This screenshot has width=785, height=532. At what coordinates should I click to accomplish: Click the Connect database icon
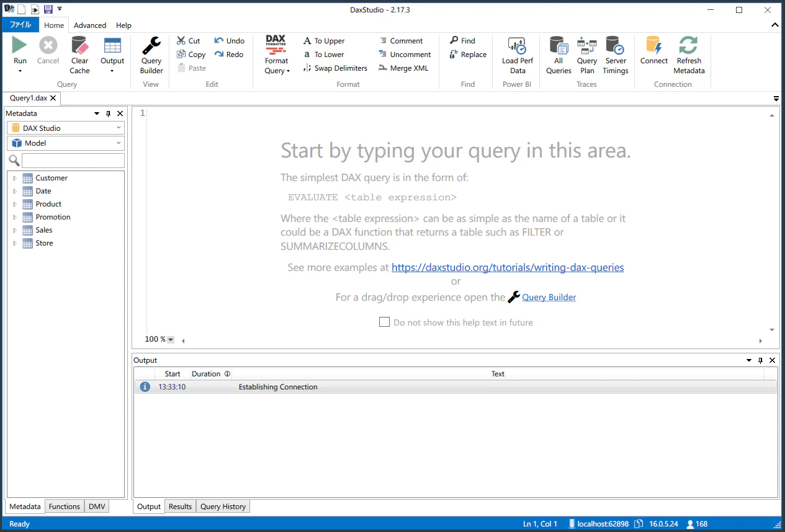click(654, 45)
